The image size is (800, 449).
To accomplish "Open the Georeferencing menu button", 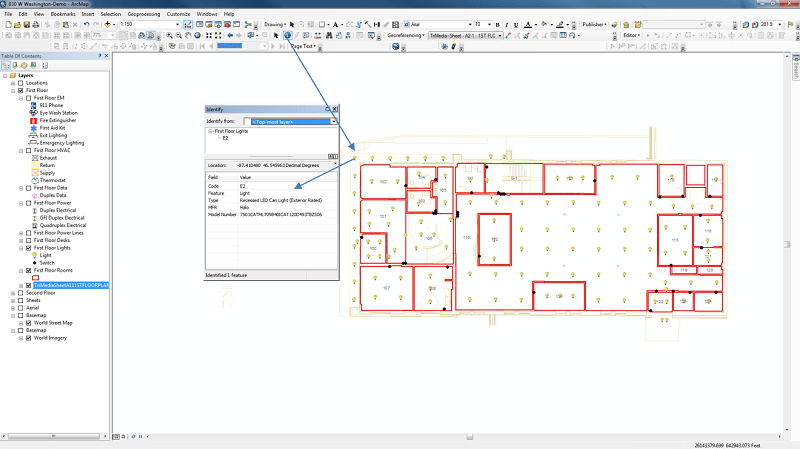I will pyautogui.click(x=406, y=35).
